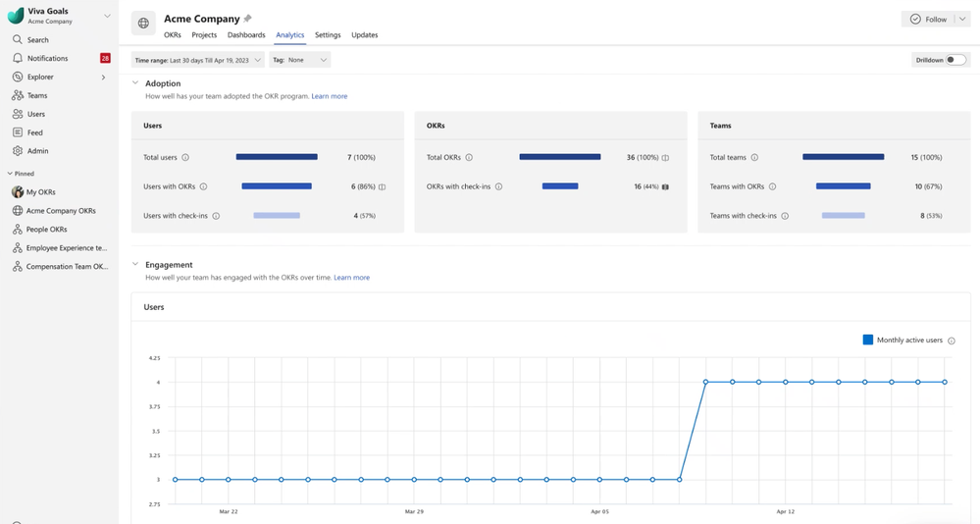This screenshot has width=980, height=524.
Task: Click info icon beside Monthly active users
Action: (x=952, y=341)
